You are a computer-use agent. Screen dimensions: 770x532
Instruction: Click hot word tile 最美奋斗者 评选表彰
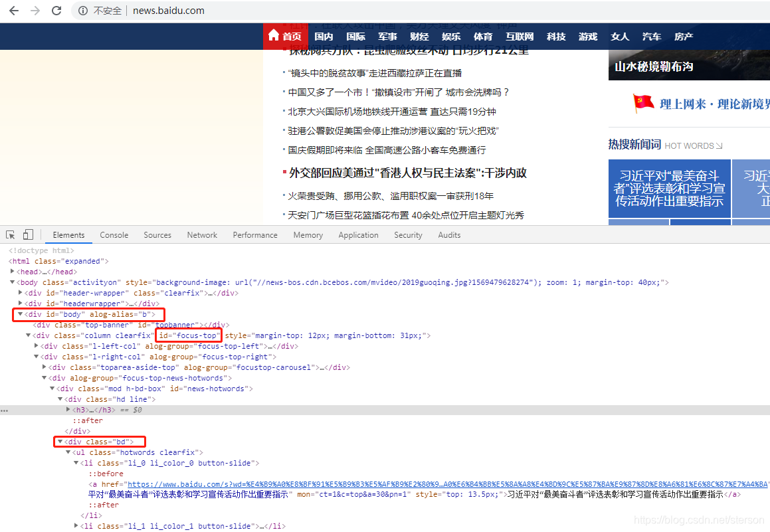pos(669,189)
